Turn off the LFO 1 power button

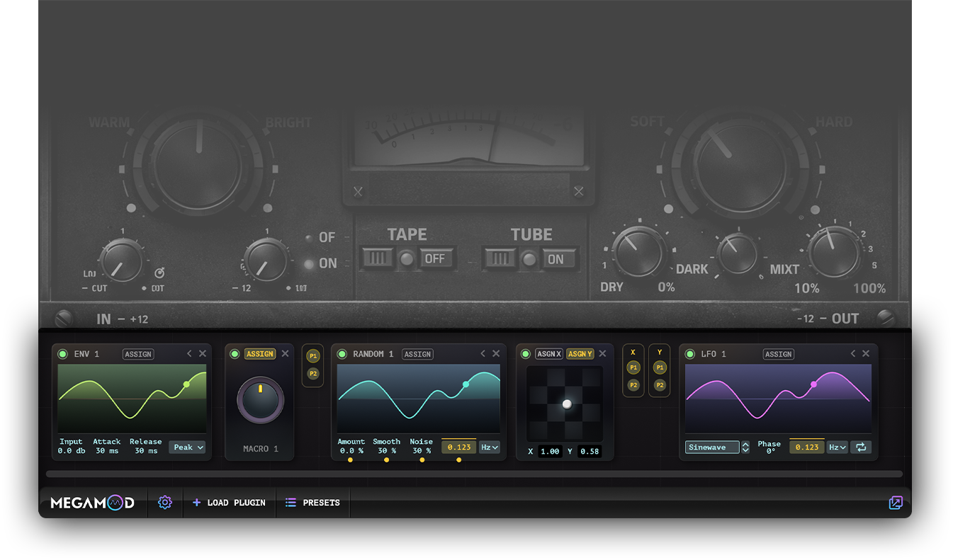pos(690,354)
